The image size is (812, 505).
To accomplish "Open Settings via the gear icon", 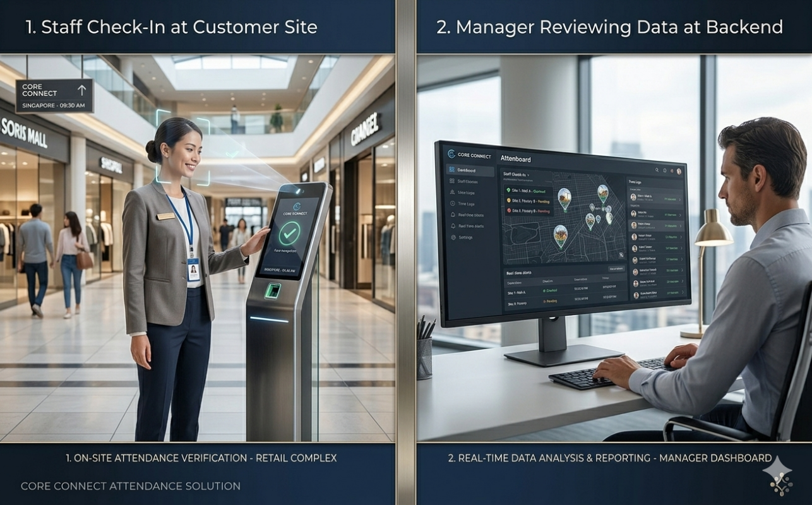I will tap(453, 237).
